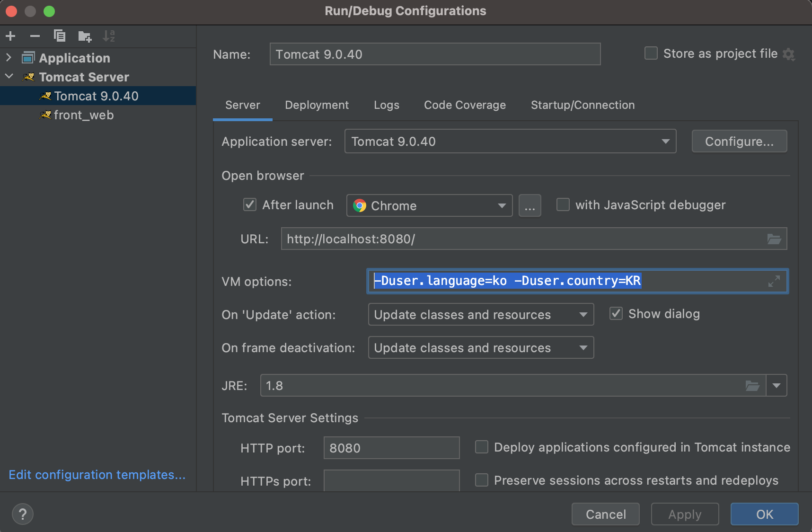Switch to the Deployment tab
812x532 pixels.
pos(317,105)
